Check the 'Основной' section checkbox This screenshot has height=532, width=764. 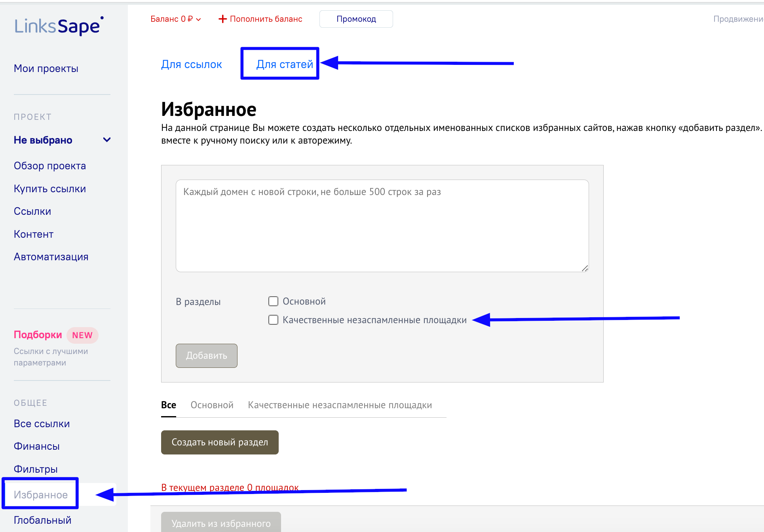(x=273, y=301)
